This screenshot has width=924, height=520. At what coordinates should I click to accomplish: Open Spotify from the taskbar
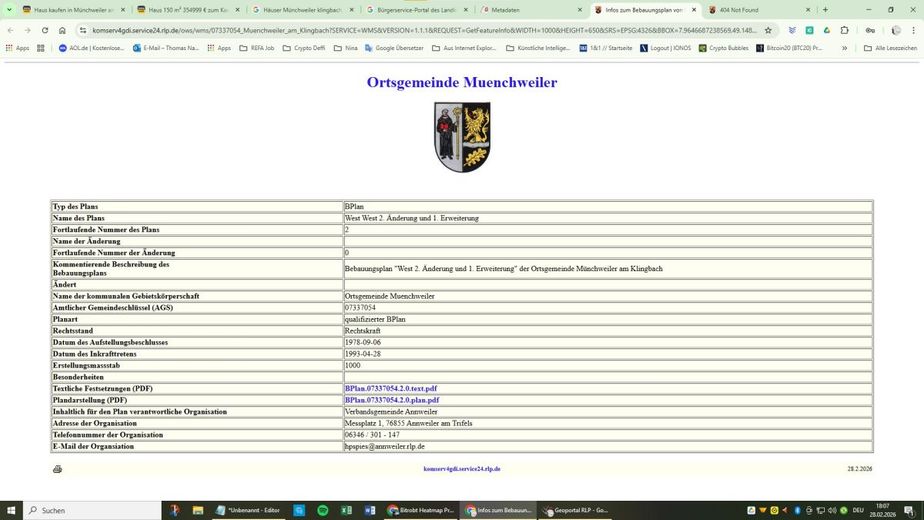click(x=322, y=511)
